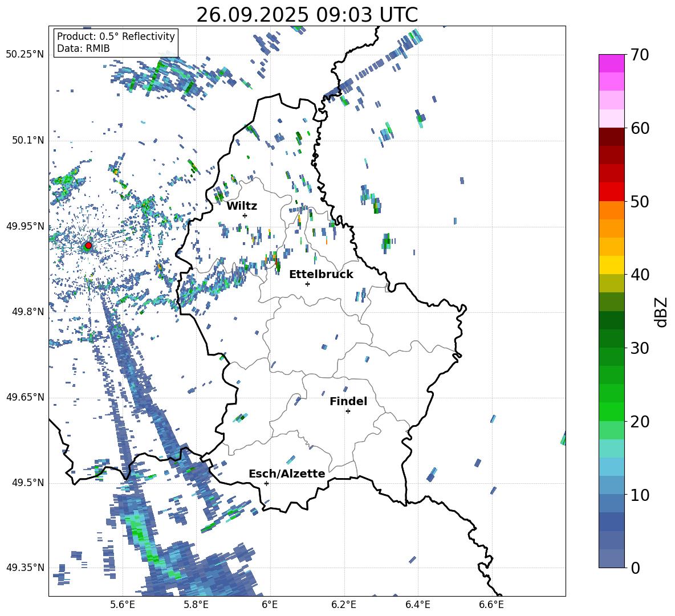Image resolution: width=675 pixels, height=616 pixels.
Task: Click the latitude label 50.25°N
Action: pyautogui.click(x=25, y=55)
